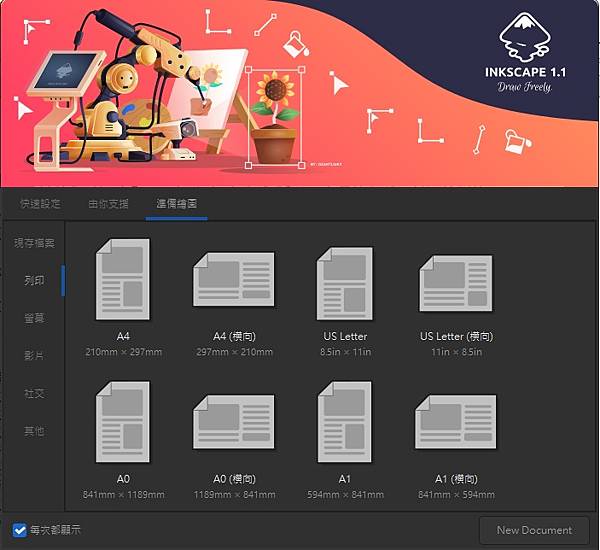Switch to the 快速設定 tab
600x550 pixels.
(40, 204)
